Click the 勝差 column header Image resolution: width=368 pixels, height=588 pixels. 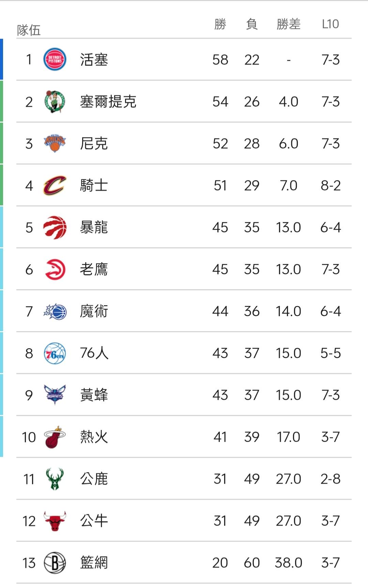pyautogui.click(x=288, y=24)
